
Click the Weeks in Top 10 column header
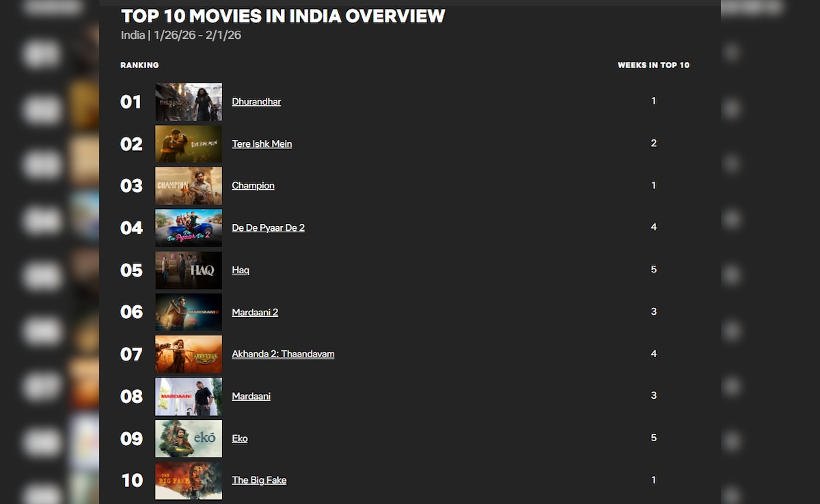[653, 66]
